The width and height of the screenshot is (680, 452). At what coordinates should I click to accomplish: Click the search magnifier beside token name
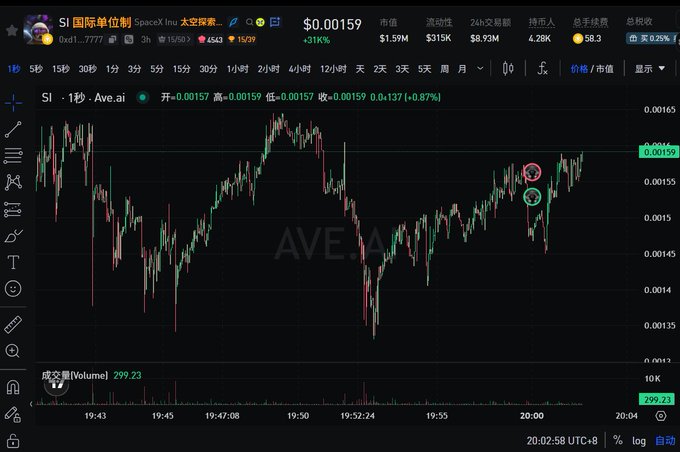[x=249, y=22]
